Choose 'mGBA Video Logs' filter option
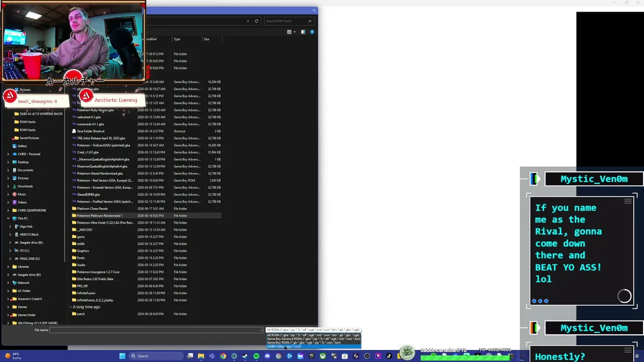Image resolution: width=644 pixels, height=362 pixels. tap(313, 346)
